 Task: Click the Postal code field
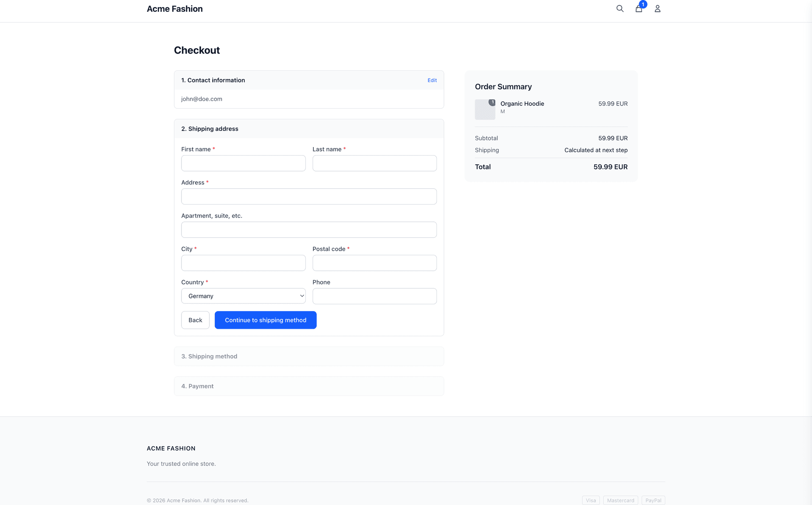[374, 263]
